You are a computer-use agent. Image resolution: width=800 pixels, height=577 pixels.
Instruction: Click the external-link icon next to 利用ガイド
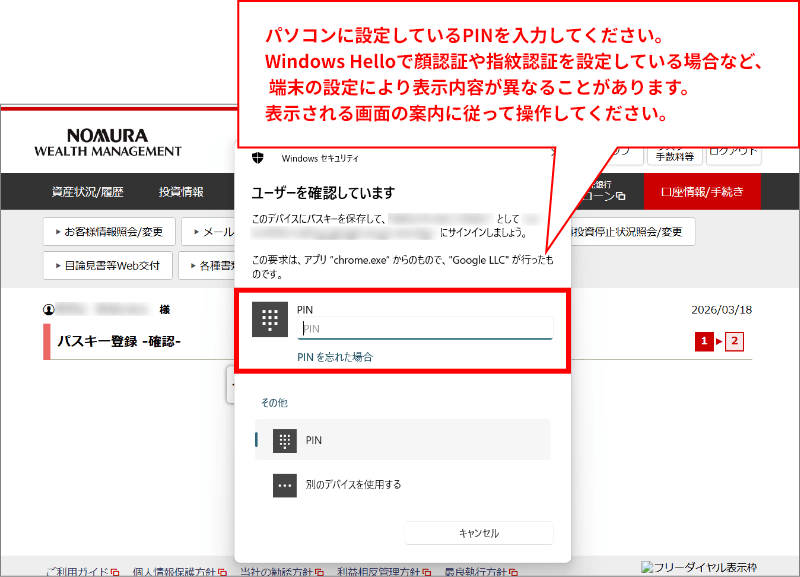pos(114,569)
